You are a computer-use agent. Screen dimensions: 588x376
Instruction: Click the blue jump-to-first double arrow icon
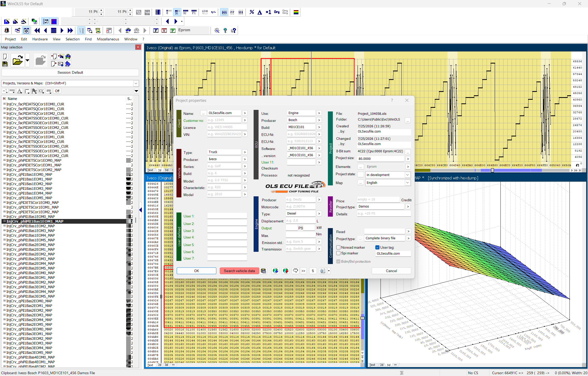37,30
